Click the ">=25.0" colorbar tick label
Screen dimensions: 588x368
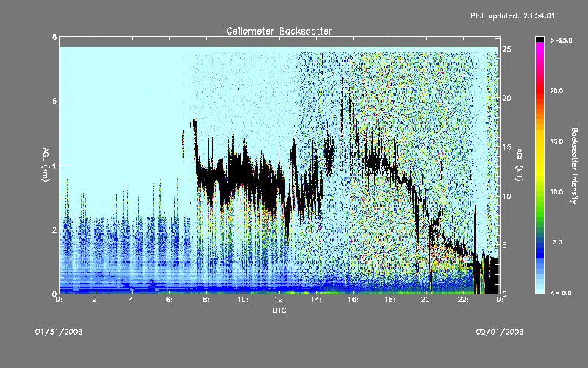pos(561,40)
